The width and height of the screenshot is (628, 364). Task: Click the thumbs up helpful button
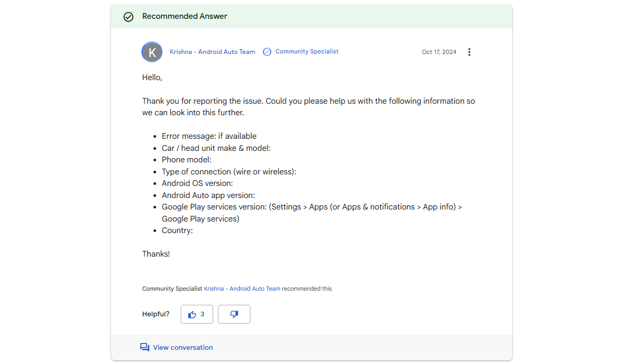click(196, 314)
